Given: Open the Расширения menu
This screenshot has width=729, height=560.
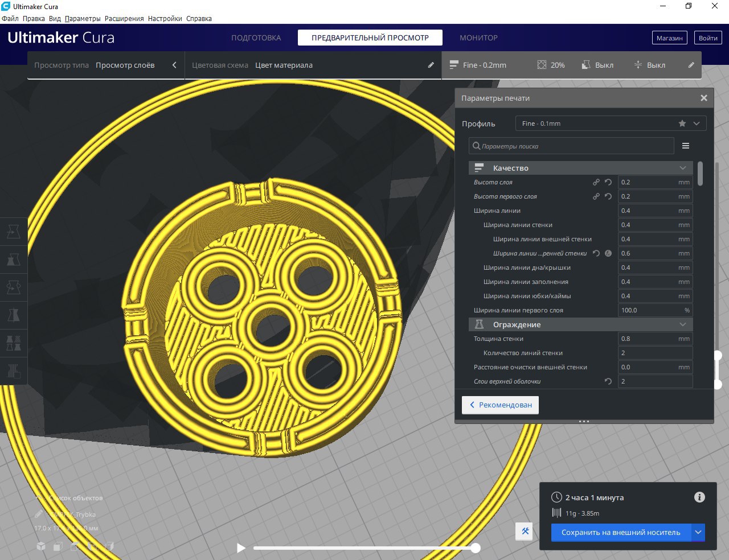Looking at the screenshot, I should click(124, 18).
